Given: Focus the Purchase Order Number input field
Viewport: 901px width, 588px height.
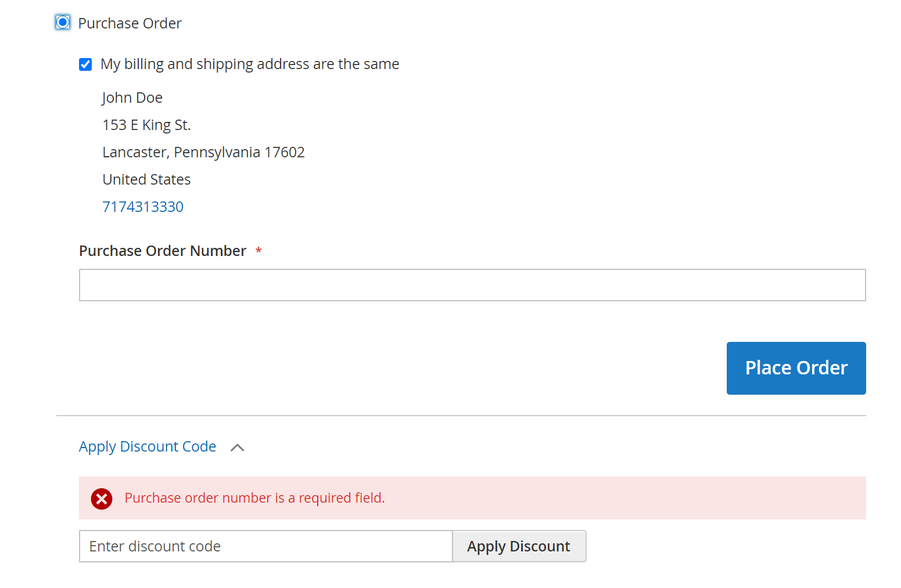Looking at the screenshot, I should coord(472,285).
